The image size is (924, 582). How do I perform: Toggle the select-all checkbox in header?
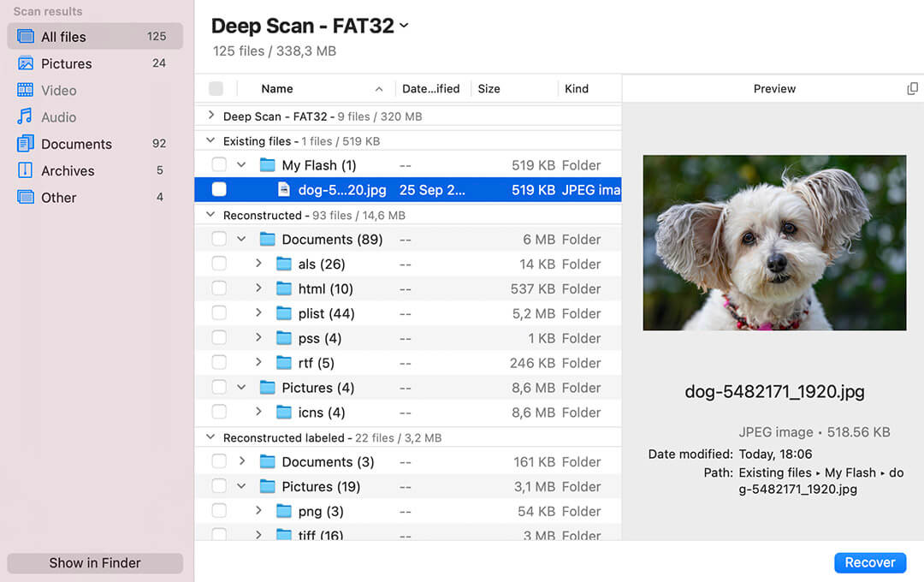(x=216, y=89)
